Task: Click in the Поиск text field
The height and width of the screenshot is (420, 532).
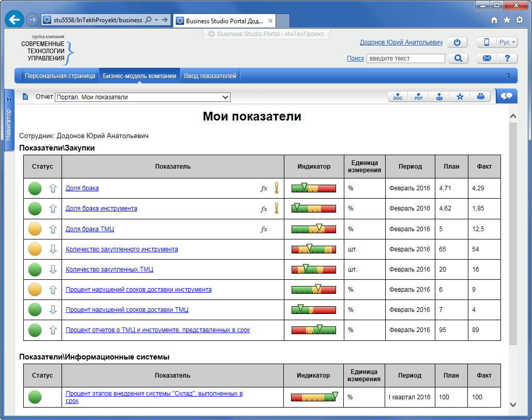Action: point(405,58)
